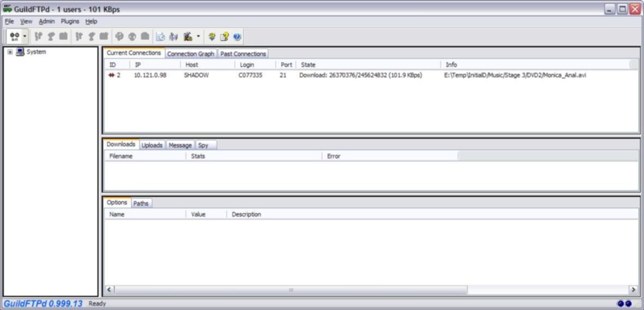Click the yellow question-mark note icon
Image resolution: width=644 pixels, height=310 pixels.
(x=224, y=37)
